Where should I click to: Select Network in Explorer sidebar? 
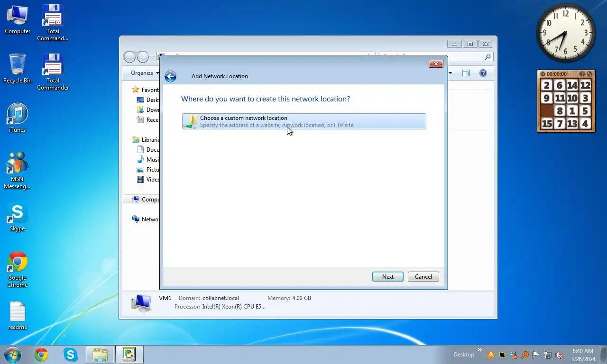[146, 219]
